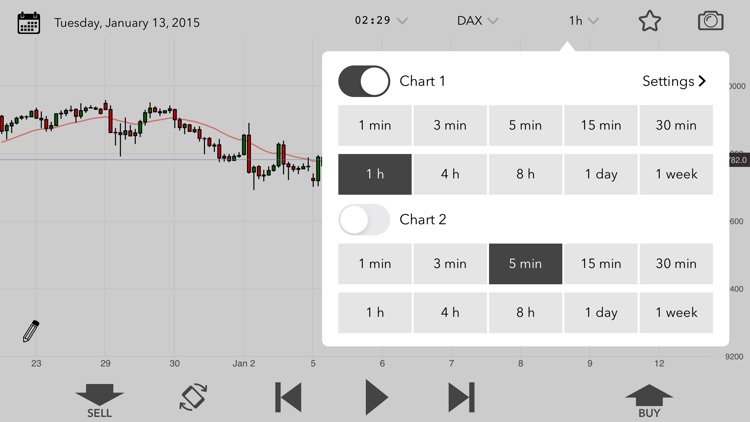This screenshot has width=750, height=422.
Task: Tap the 82.0 price label on axis
Action: point(739,160)
